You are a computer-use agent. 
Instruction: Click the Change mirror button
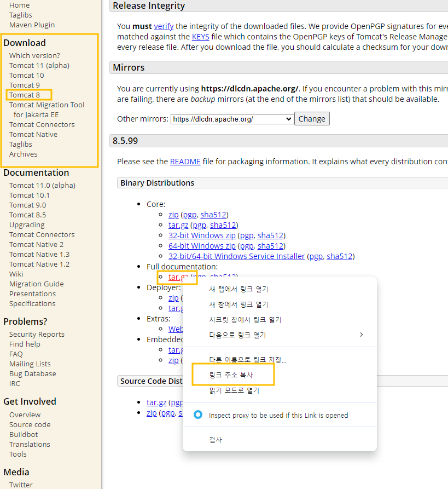312,119
